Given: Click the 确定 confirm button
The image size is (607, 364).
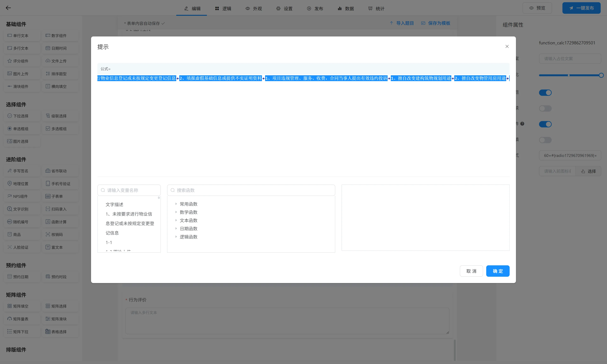Looking at the screenshot, I should pyautogui.click(x=498, y=271).
